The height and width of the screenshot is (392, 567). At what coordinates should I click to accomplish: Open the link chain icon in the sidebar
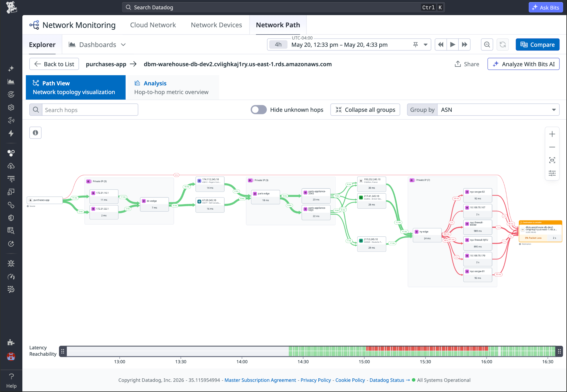click(11, 205)
